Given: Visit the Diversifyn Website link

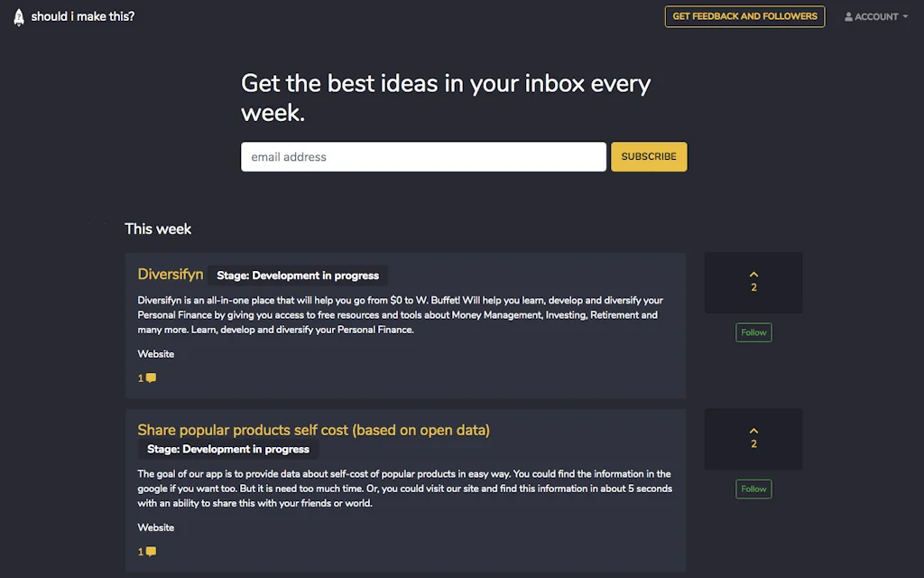Looking at the screenshot, I should (x=156, y=354).
